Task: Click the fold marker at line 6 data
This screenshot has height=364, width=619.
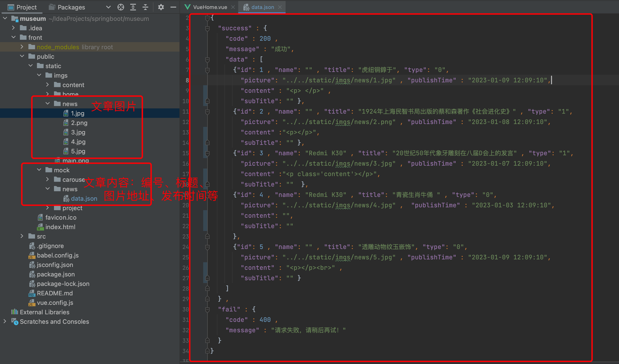Action: click(207, 60)
